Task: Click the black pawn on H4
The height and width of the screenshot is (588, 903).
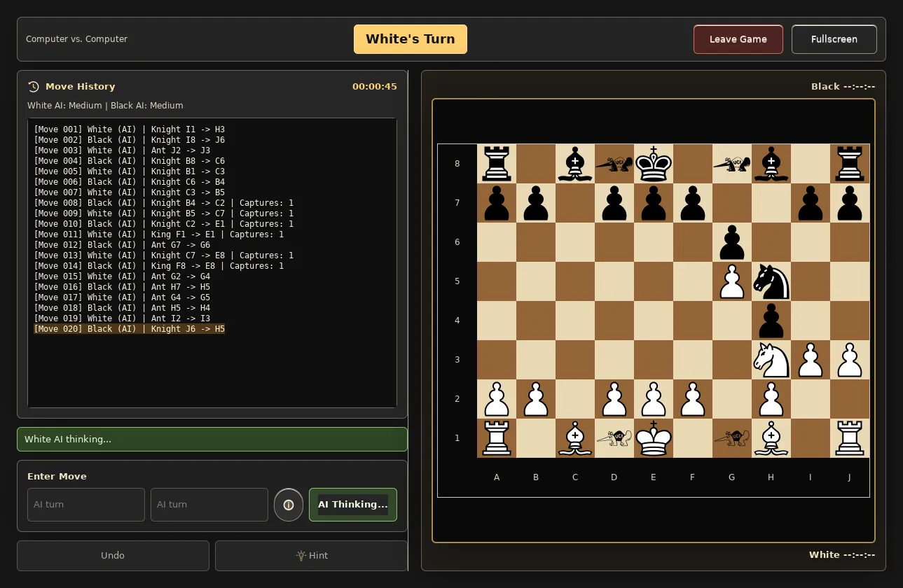Action: (x=771, y=321)
